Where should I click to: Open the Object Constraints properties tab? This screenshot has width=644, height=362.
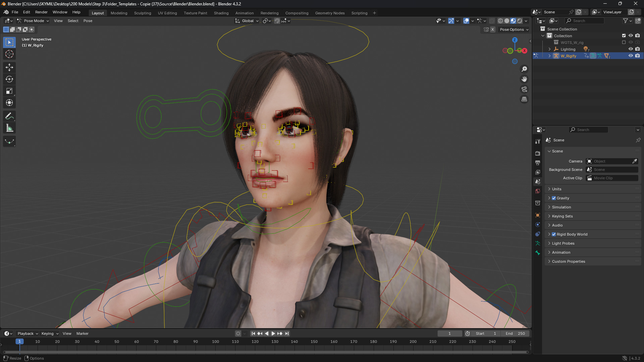tap(538, 234)
